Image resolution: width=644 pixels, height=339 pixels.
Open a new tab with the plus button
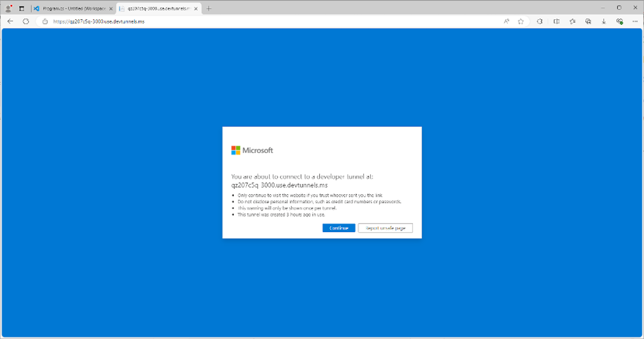pyautogui.click(x=209, y=8)
